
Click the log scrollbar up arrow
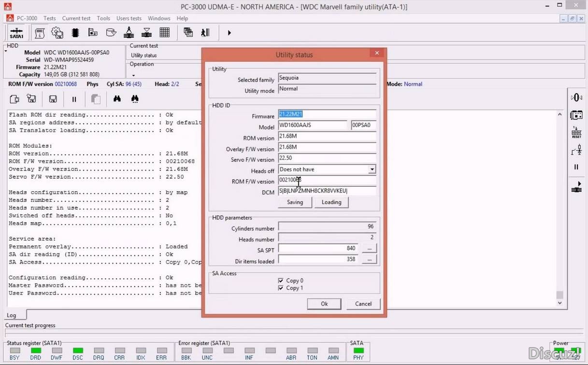click(559, 115)
